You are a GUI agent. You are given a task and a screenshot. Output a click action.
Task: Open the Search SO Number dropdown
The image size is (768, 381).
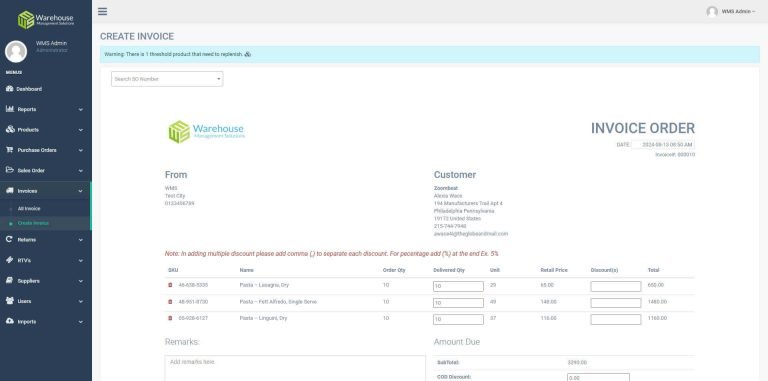167,79
